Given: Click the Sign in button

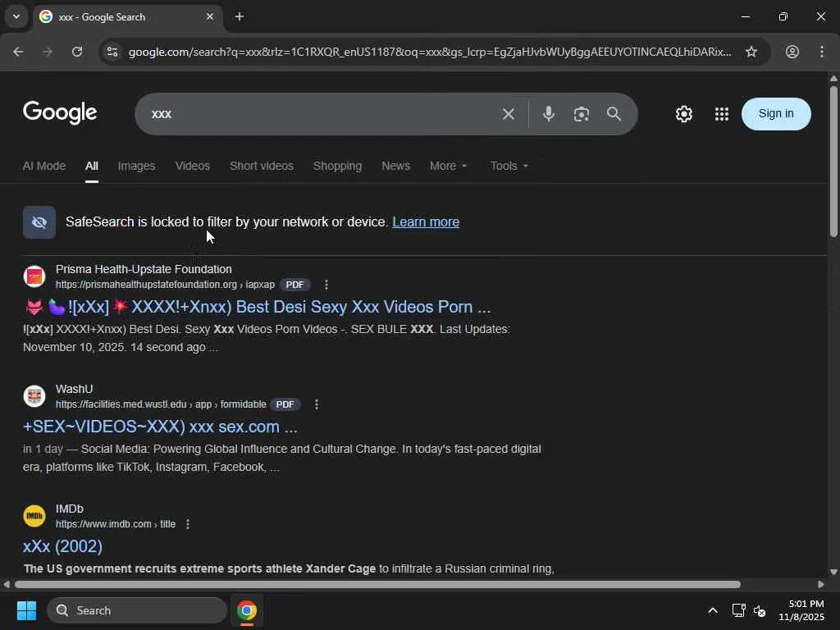Looking at the screenshot, I should pyautogui.click(x=776, y=113).
